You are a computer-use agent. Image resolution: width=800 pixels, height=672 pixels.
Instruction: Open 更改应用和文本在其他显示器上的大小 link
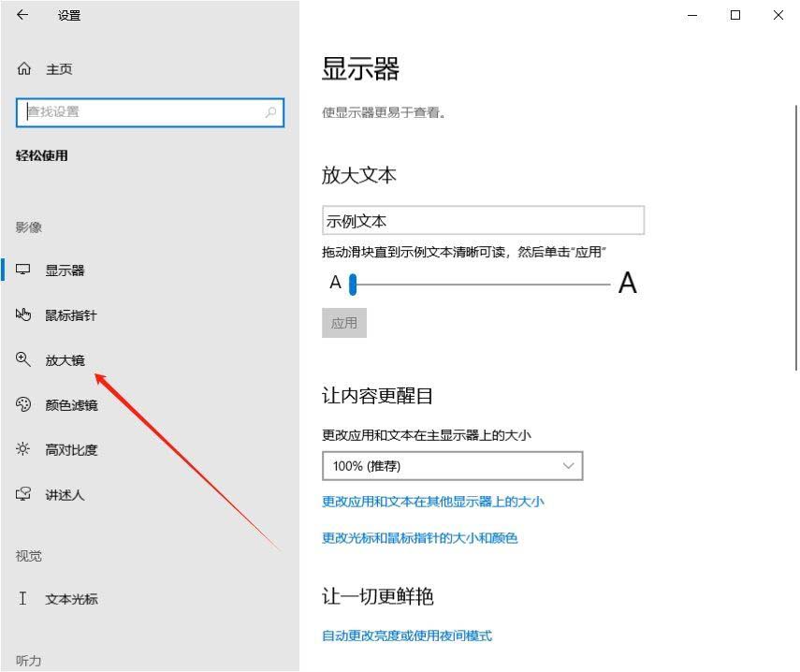[432, 502]
